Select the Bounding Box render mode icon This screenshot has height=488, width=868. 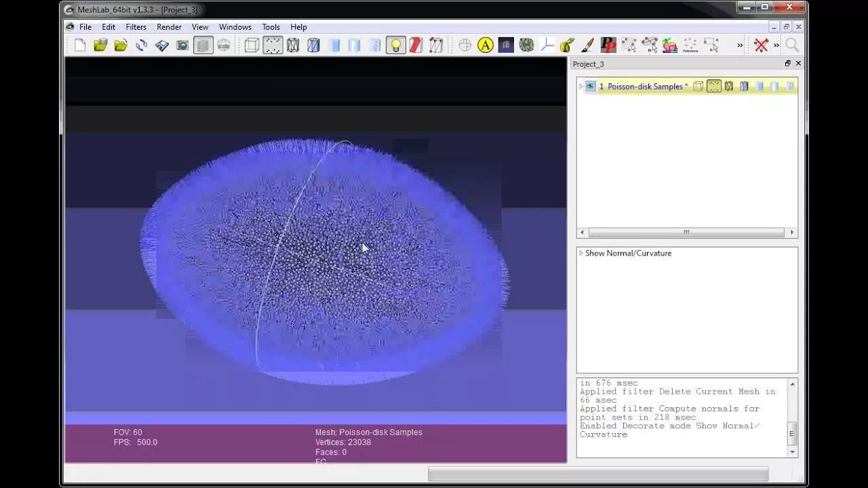(252, 45)
